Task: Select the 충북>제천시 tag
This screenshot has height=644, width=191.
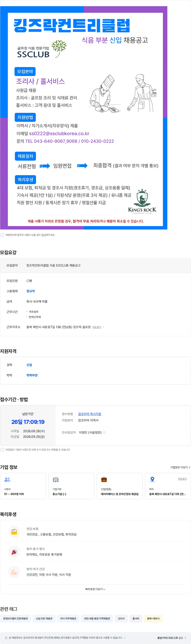Action: coord(153,618)
